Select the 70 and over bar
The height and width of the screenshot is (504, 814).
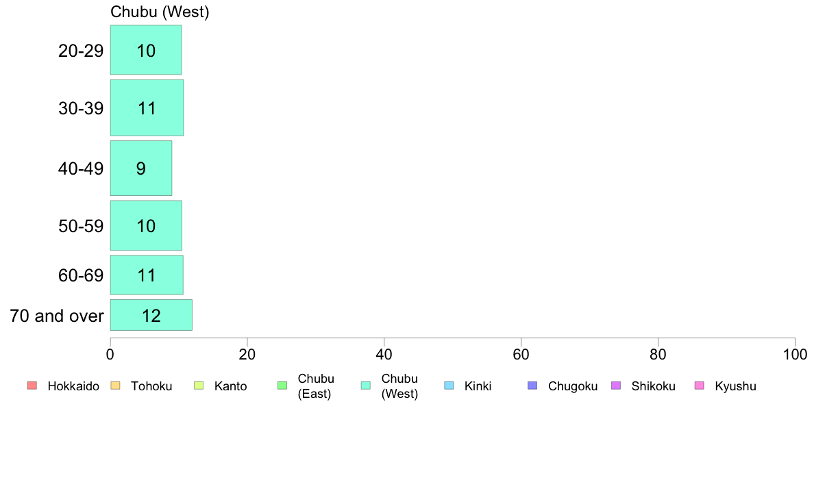coord(151,315)
